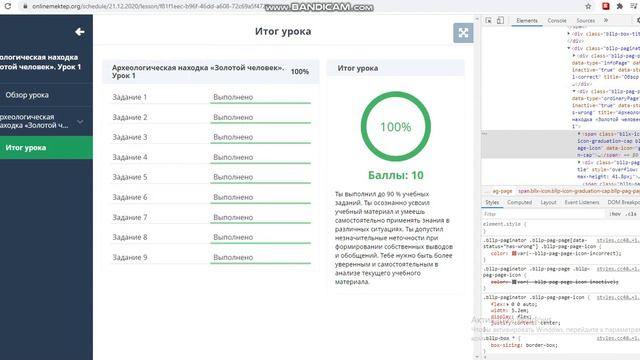640x360 pixels.
Task: Click the 'justify-content: center' declaration
Action: tap(526, 323)
